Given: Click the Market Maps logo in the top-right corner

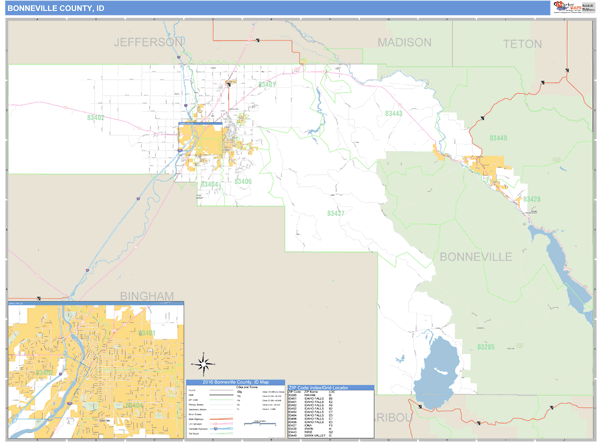Looking at the screenshot, I should pos(574,7).
